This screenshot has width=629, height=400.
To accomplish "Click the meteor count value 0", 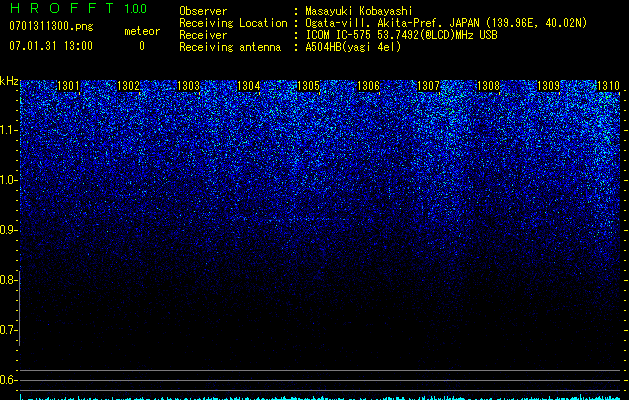I will 142,46.
